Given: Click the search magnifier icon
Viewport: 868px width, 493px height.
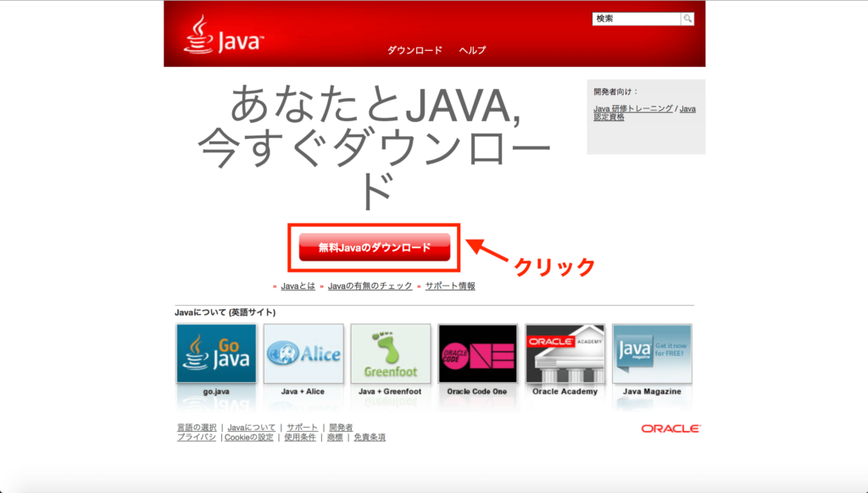Looking at the screenshot, I should point(687,19).
